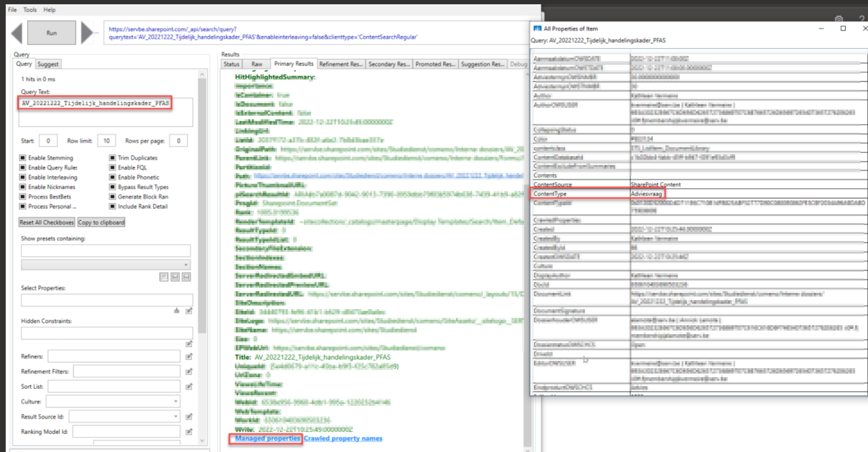Toggle Enable Interleaving checkbox
Viewport: 868px width, 452px height.
pos(23,177)
